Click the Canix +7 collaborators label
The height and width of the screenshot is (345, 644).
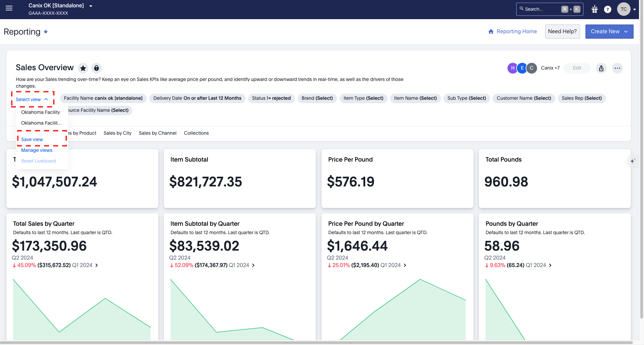point(550,68)
